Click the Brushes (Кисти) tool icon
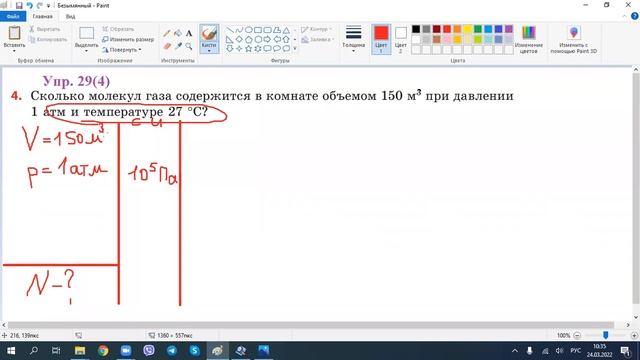 209,33
